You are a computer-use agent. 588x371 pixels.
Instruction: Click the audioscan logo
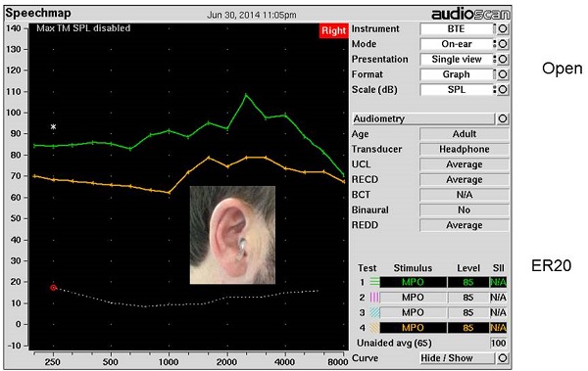470,15
